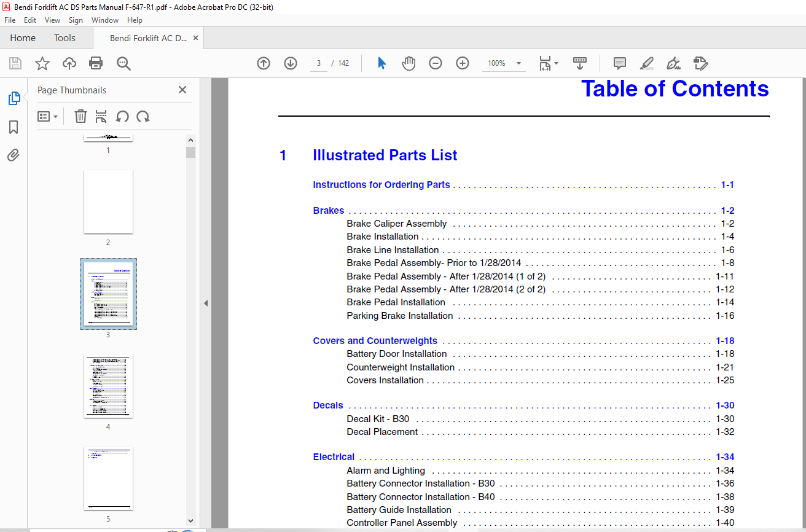Click the print pages icon in thumbnails panel
The height and width of the screenshot is (532, 806).
tap(101, 116)
